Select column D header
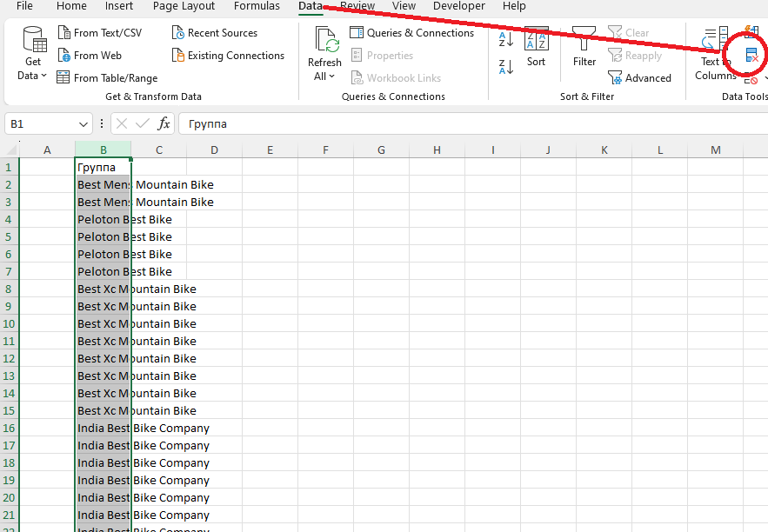 pos(214,150)
